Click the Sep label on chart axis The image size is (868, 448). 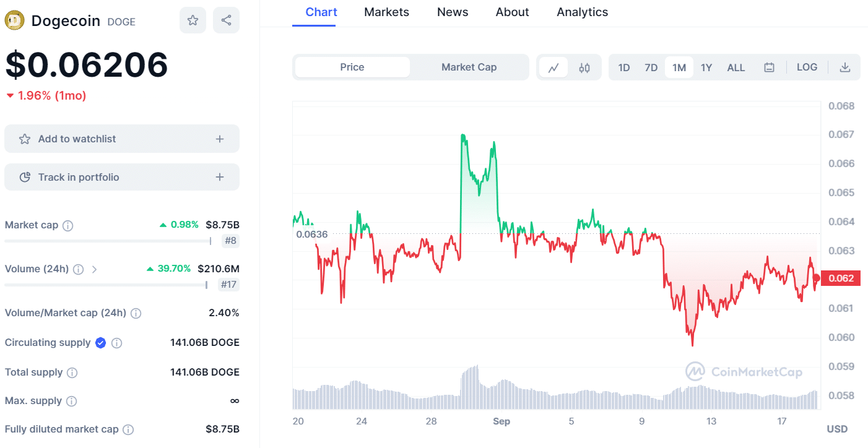point(501,421)
